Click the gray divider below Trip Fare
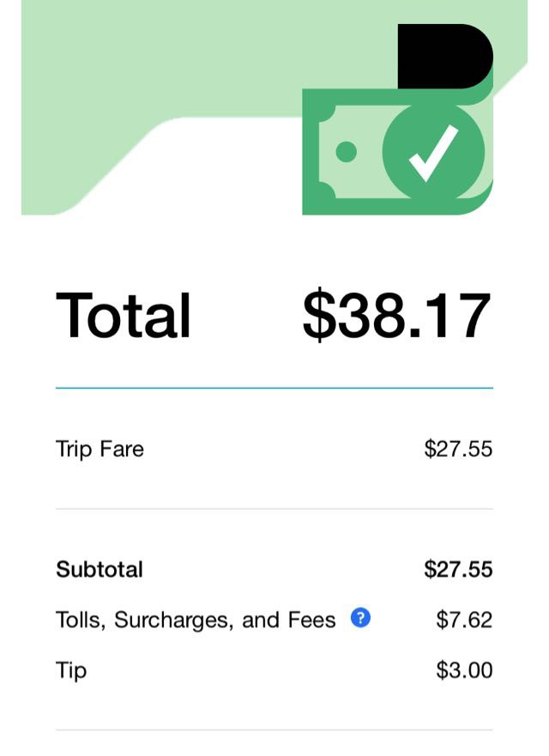 (x=274, y=509)
